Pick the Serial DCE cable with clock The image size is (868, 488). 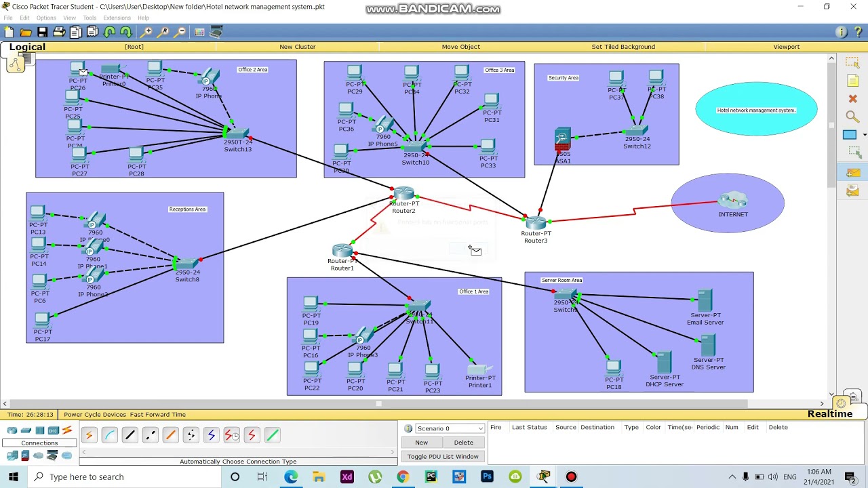click(231, 435)
